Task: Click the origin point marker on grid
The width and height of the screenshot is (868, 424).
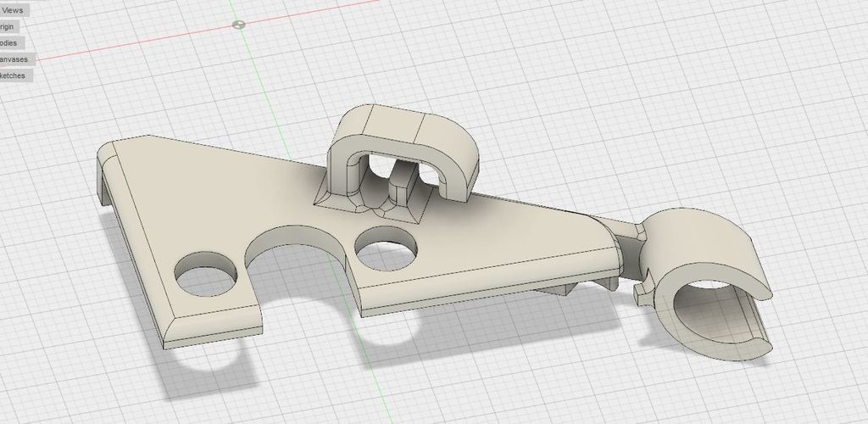Action: [238, 25]
